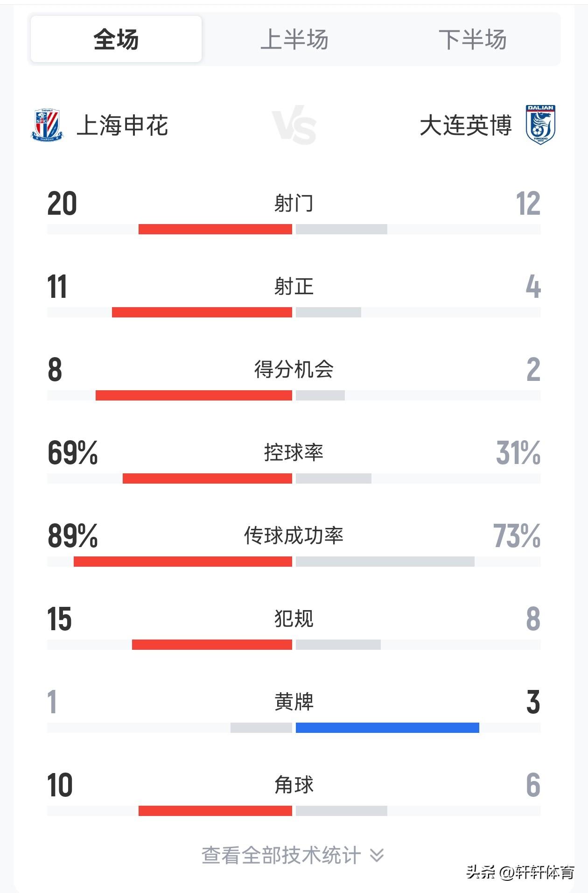Click the 得分机会 scoring chances label

tap(294, 369)
